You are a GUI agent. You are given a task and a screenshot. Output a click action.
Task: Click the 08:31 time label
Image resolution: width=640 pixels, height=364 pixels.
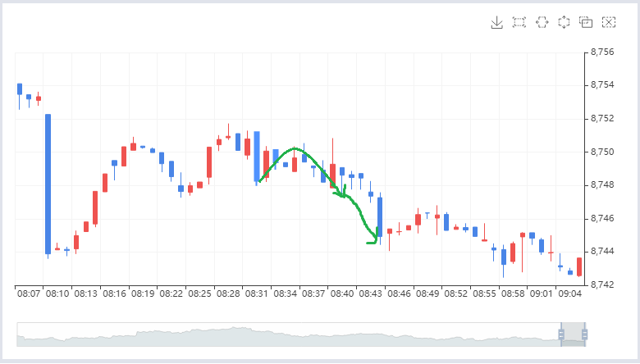tap(257, 293)
